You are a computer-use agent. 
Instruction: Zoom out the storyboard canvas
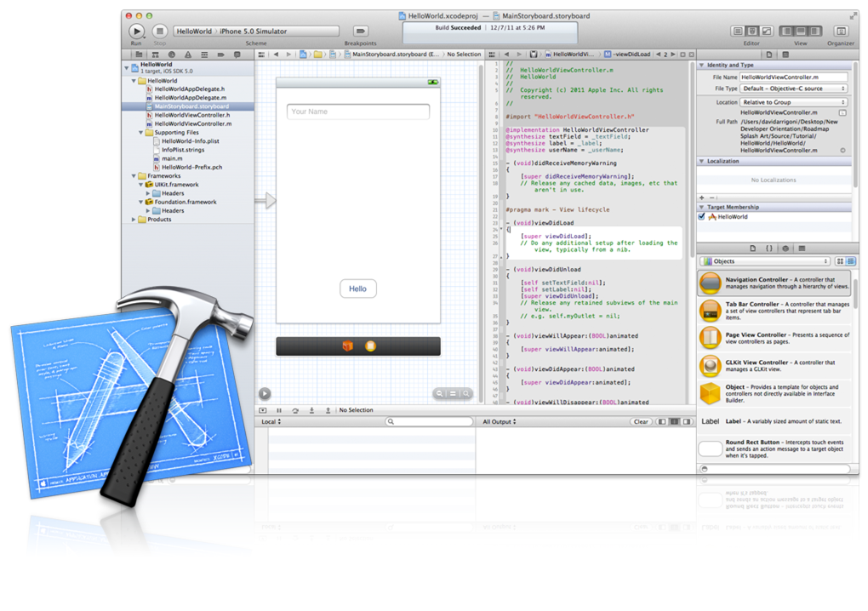(440, 394)
